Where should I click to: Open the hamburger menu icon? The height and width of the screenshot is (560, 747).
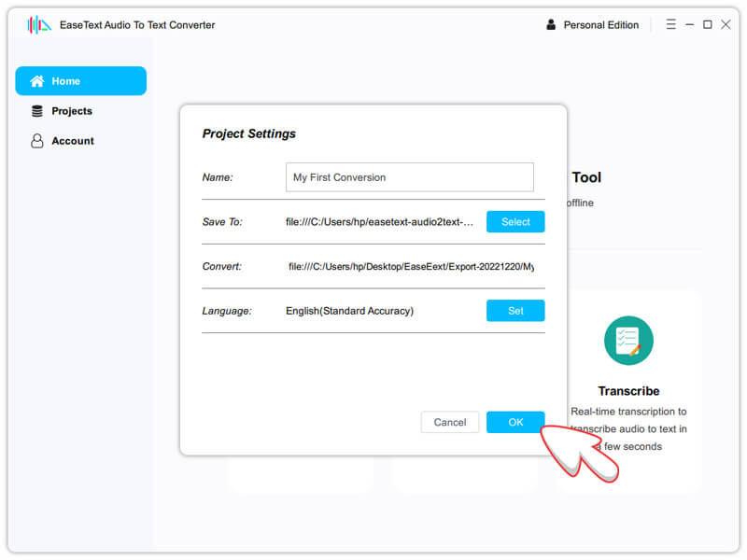tap(670, 24)
